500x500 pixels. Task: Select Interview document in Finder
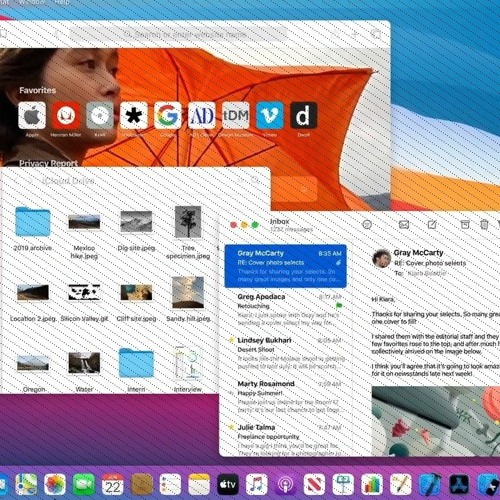pos(188,363)
